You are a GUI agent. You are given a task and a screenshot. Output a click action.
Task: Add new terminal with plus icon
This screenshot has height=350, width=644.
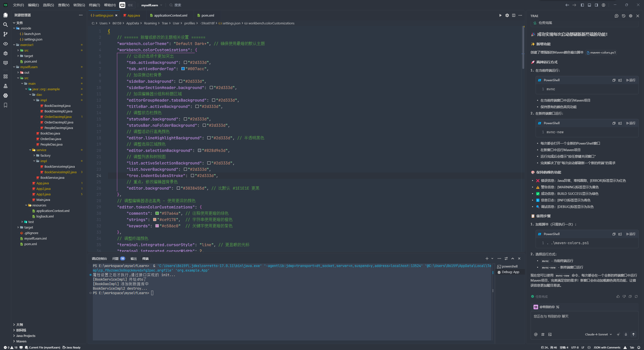tap(487, 258)
